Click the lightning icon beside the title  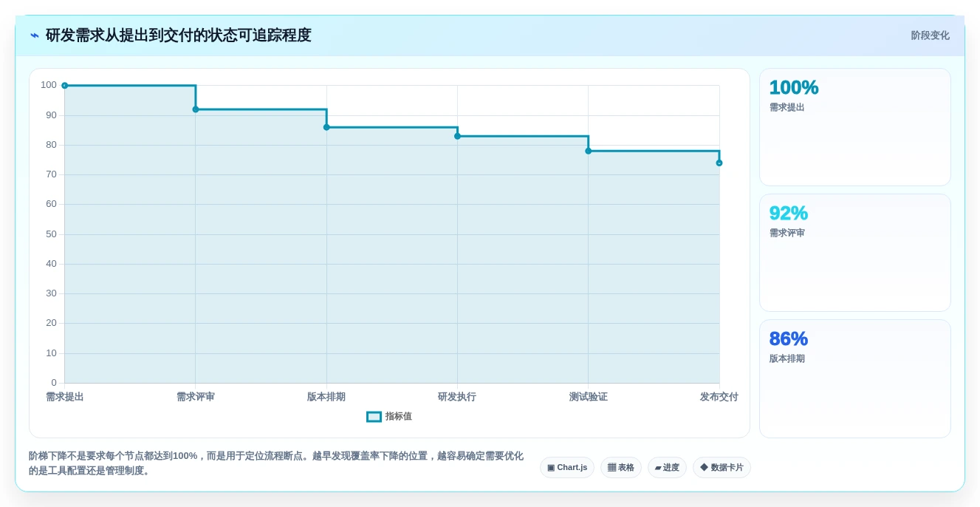35,35
